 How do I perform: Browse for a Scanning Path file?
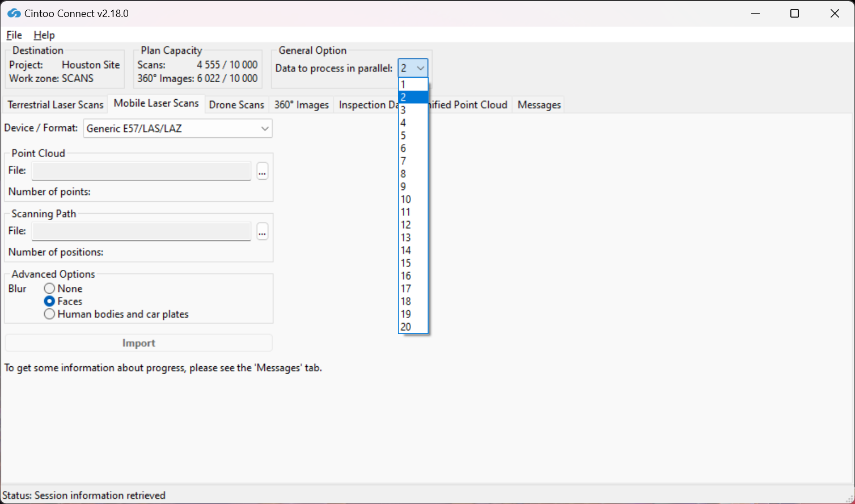pyautogui.click(x=262, y=231)
